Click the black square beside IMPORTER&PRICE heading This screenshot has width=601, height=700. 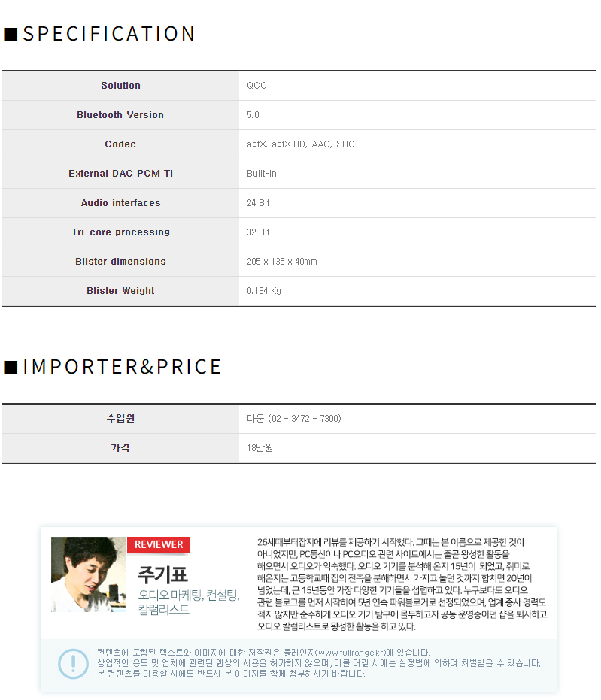11,367
